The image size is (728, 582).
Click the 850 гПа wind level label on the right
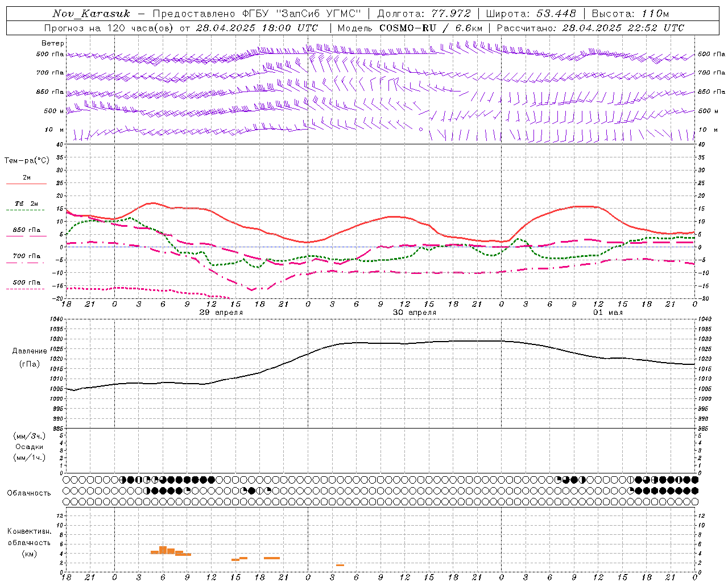[x=712, y=92]
